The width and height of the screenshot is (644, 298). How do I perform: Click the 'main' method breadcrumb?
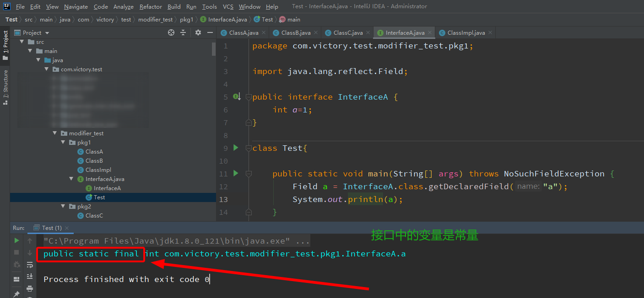pos(290,19)
